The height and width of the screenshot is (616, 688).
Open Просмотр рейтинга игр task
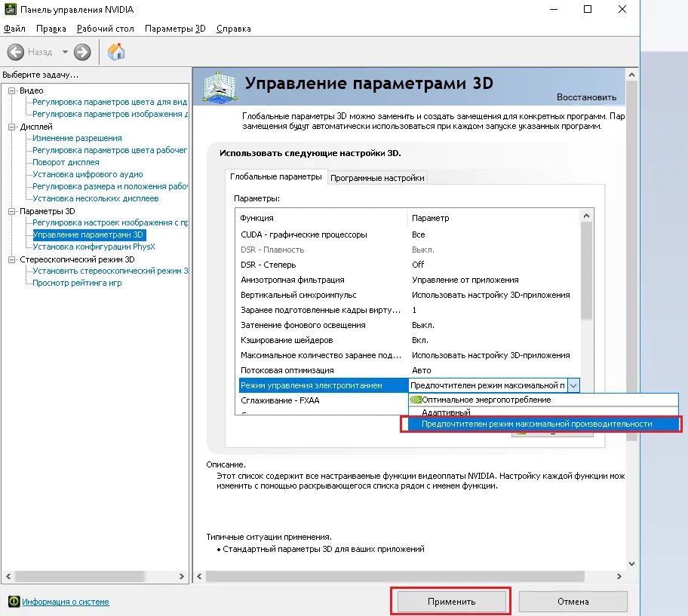click(x=77, y=283)
